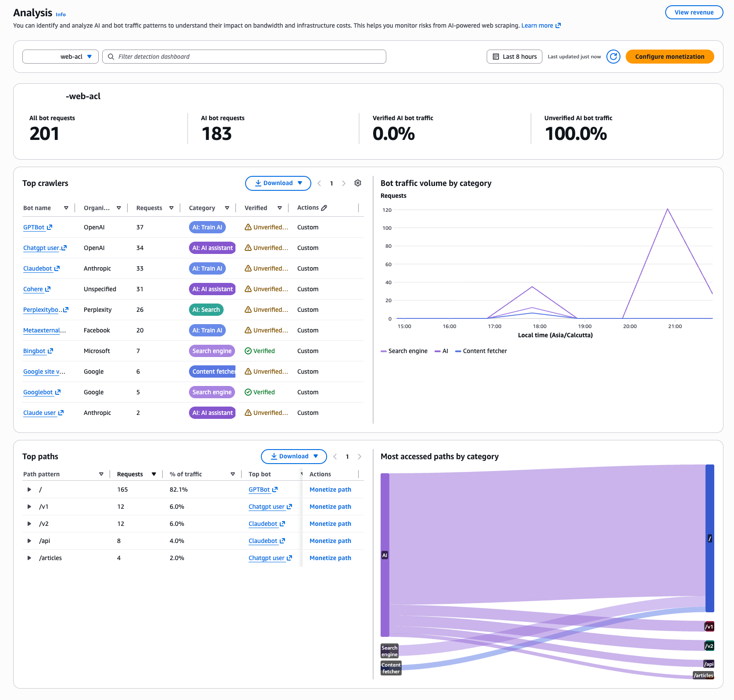Screen dimensions: 734x700
Task: Open the Last 8 hours time range picker
Action: (x=515, y=57)
